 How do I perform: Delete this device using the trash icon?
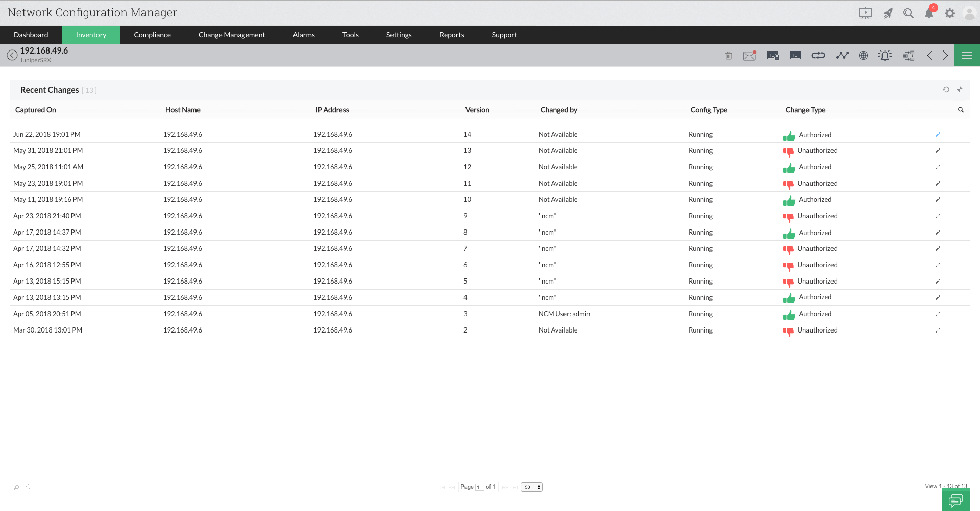point(728,55)
